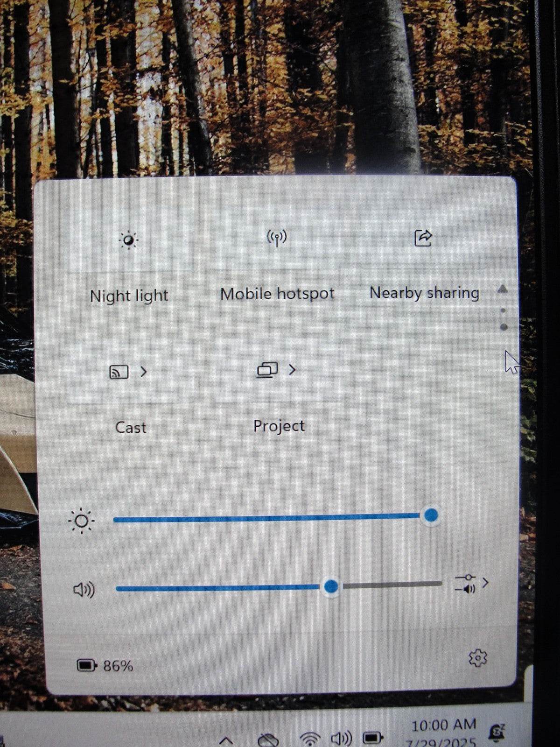Click the volume slider handle
The height and width of the screenshot is (747, 560).
click(x=331, y=586)
